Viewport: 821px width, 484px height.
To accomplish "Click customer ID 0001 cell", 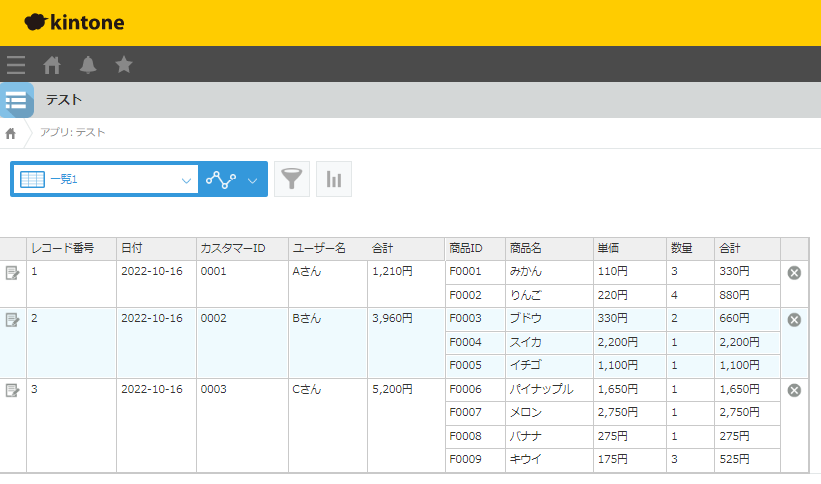I will [x=242, y=284].
